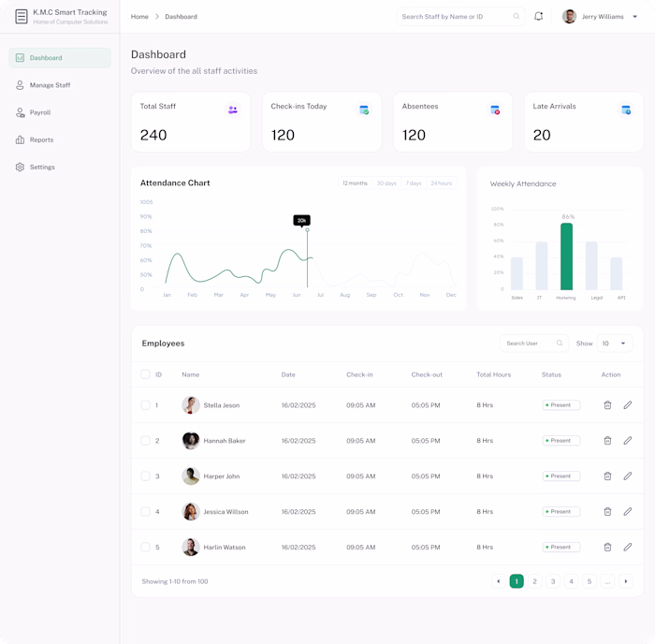This screenshot has width=655, height=644.
Task: Click the Status column header
Action: point(551,374)
